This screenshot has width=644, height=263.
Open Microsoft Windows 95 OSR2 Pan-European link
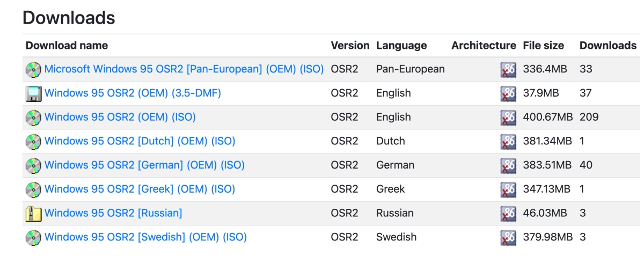[x=184, y=69]
